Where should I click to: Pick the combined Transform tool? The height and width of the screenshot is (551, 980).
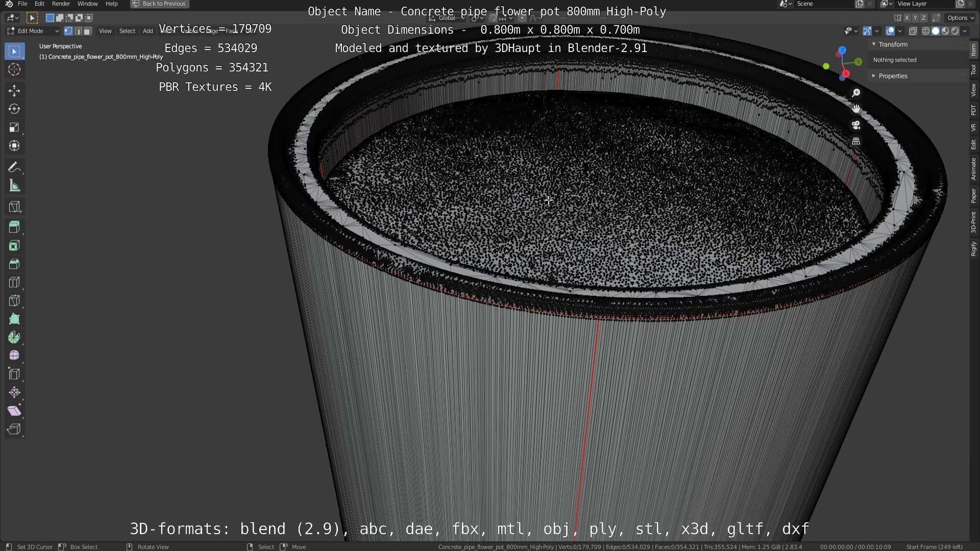pyautogui.click(x=14, y=146)
